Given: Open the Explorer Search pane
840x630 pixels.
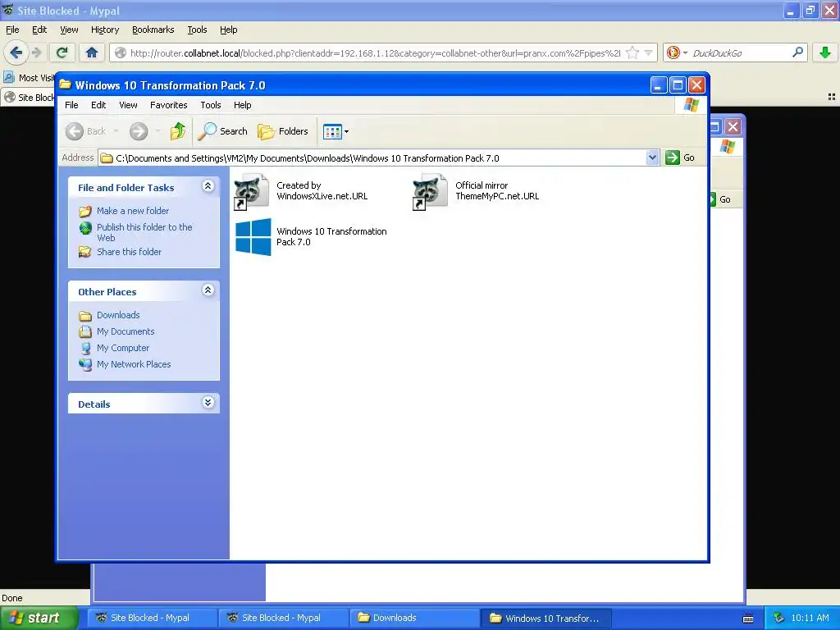Looking at the screenshot, I should tap(223, 131).
